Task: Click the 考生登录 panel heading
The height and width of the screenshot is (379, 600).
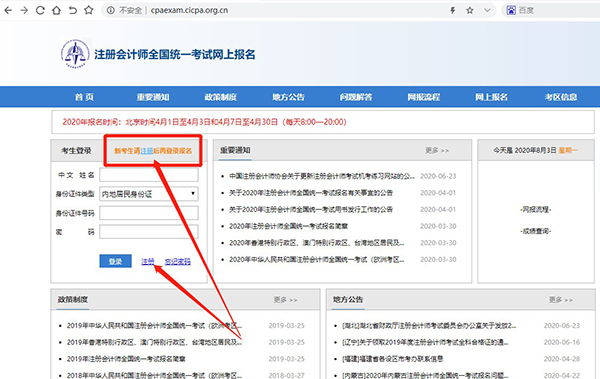Action: (x=76, y=151)
